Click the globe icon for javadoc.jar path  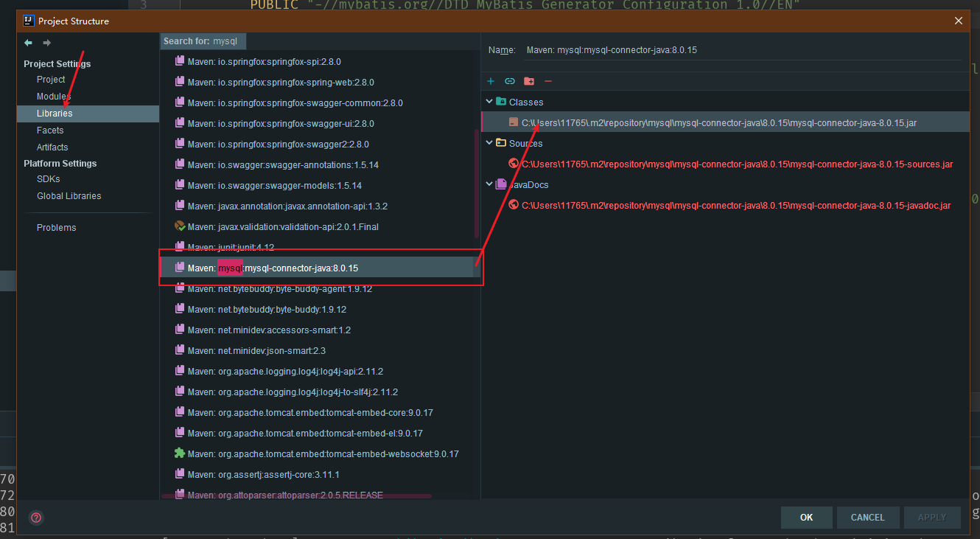click(x=514, y=205)
